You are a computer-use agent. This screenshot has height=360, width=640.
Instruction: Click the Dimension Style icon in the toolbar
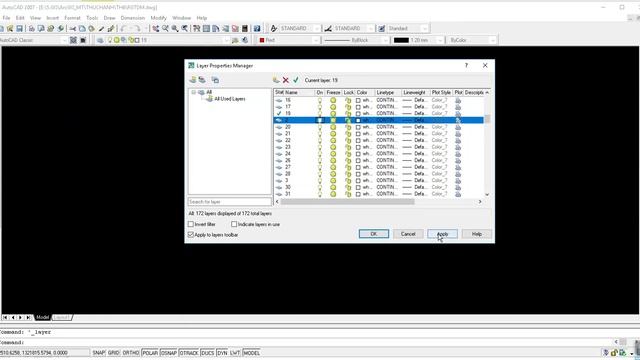coord(328,29)
